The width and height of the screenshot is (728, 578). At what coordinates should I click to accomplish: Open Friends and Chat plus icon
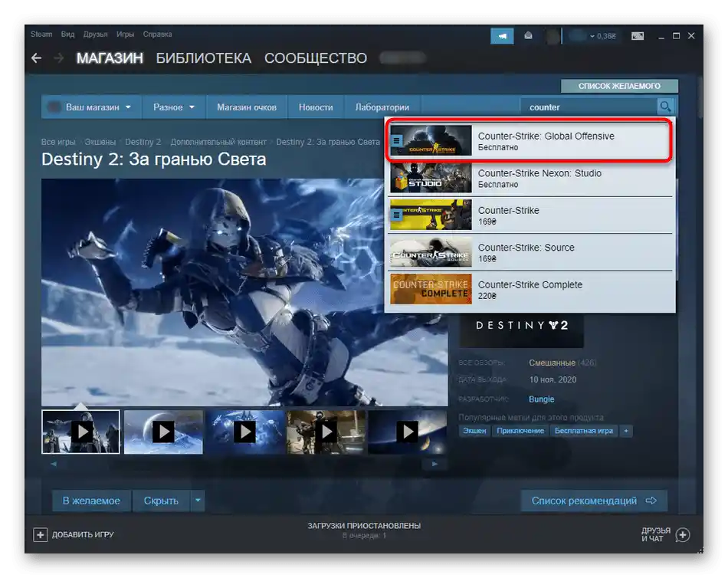(683, 535)
